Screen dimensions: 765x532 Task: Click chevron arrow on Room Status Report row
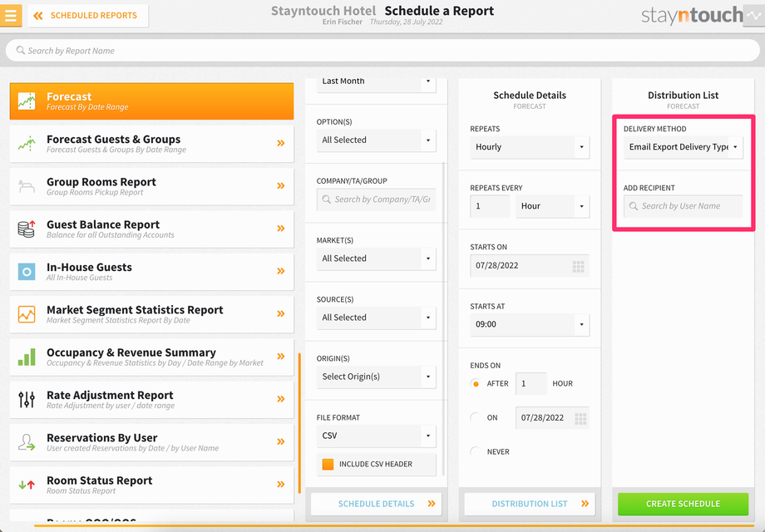(x=281, y=485)
